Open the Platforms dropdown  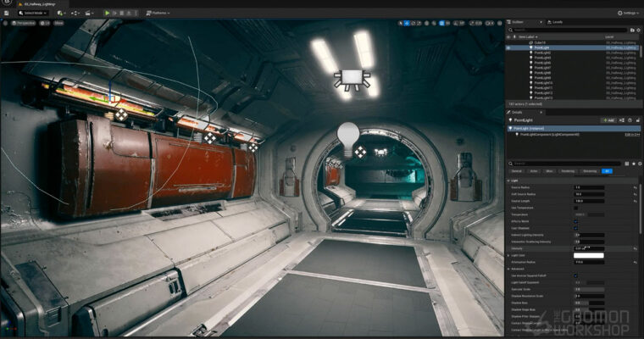[158, 14]
